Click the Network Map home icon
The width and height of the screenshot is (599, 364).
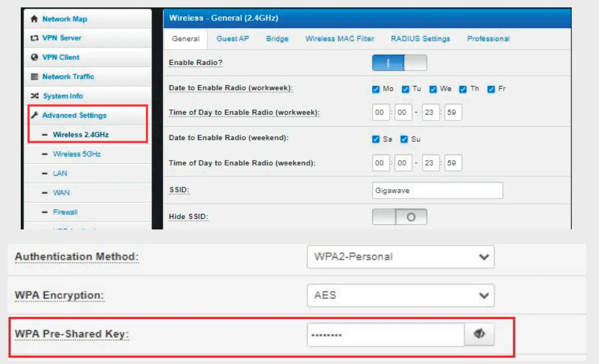pyautogui.click(x=34, y=19)
